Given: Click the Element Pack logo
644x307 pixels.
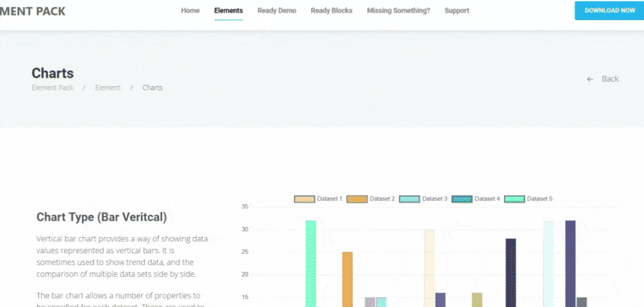Looking at the screenshot, I should click(33, 11).
